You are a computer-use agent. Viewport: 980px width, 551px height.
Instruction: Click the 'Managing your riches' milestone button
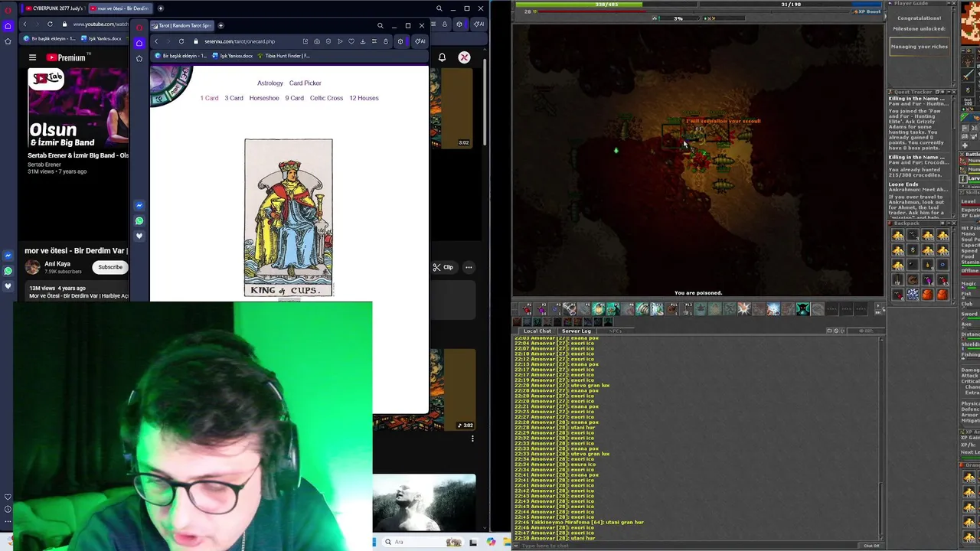(x=919, y=47)
